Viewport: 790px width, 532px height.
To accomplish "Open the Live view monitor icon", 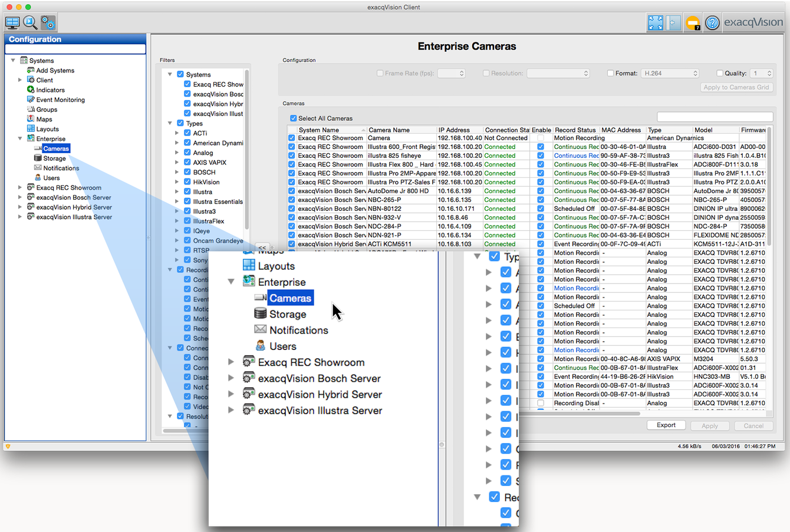I will (x=12, y=23).
